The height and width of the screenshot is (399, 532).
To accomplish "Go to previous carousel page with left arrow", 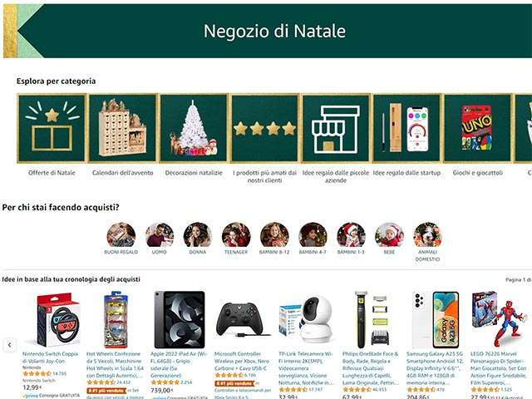I will click(9, 345).
